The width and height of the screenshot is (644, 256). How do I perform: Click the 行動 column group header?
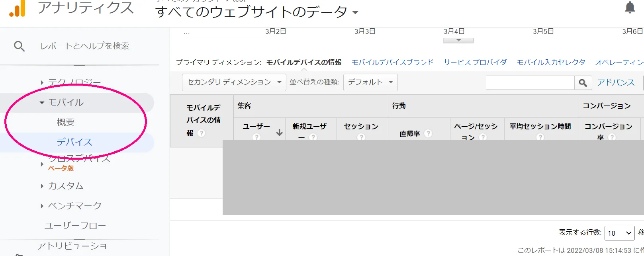(399, 106)
